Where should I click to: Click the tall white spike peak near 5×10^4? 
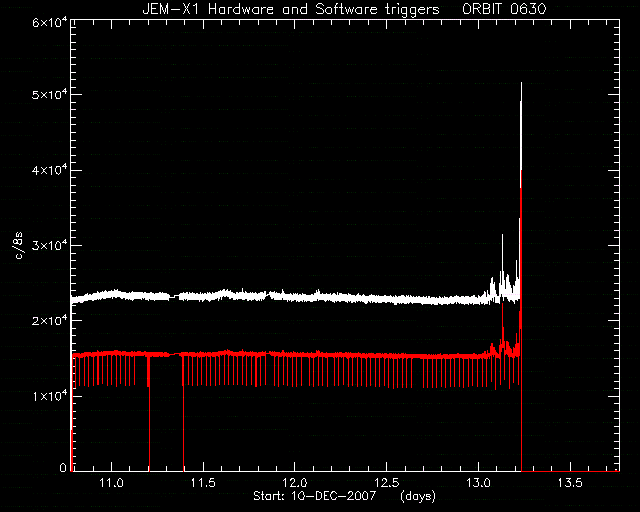point(521,86)
